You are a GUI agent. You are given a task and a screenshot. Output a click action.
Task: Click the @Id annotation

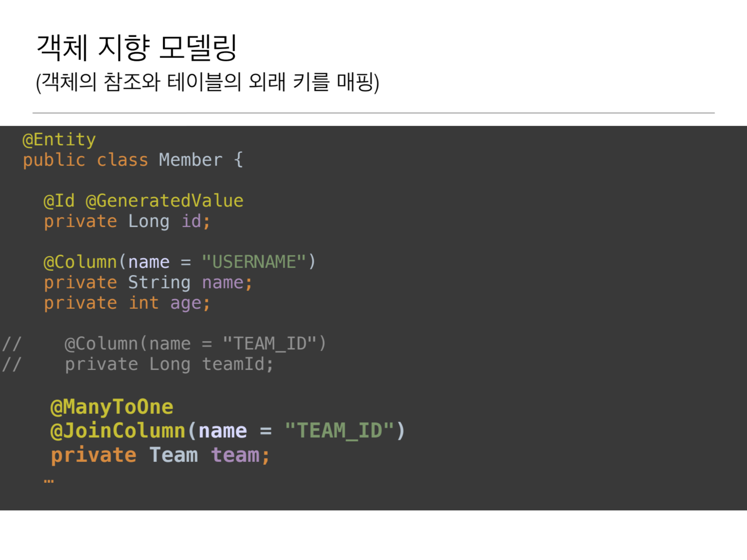[59, 201]
